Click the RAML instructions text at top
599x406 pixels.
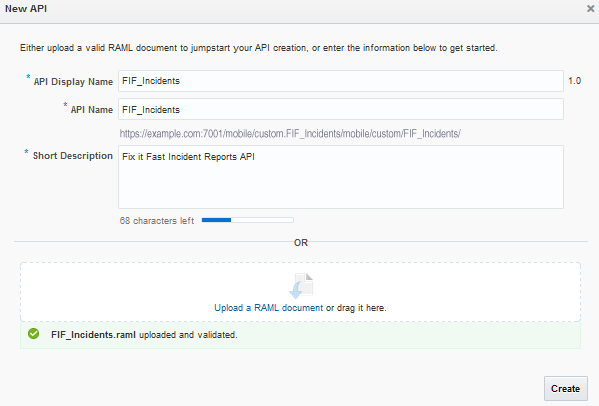pyautogui.click(x=259, y=48)
